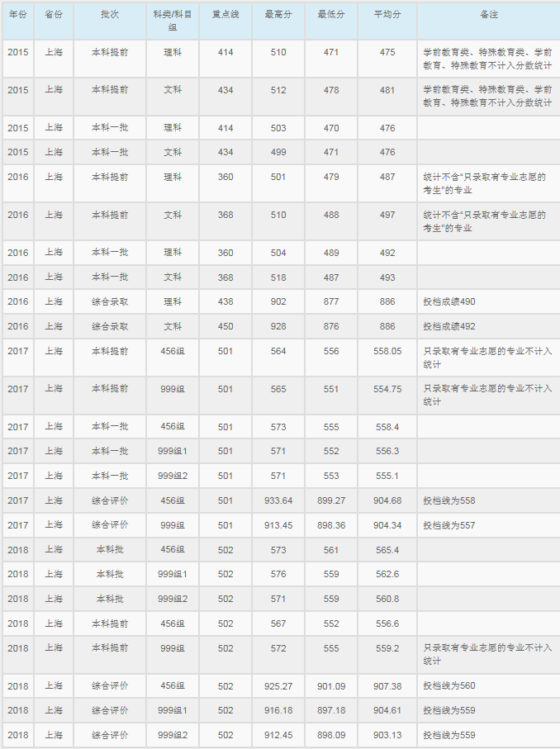The image size is (560, 749).
Task: Select the remark 投档成绩490
Action: click(x=449, y=302)
